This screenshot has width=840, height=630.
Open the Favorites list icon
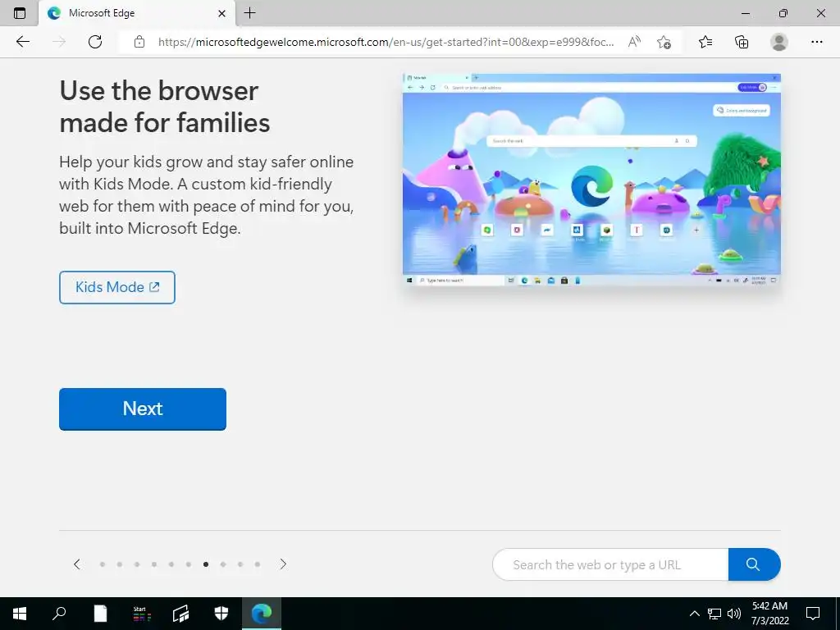point(705,42)
